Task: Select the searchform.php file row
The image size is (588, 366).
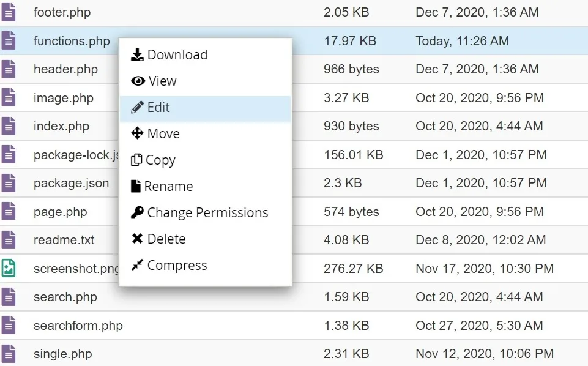Action: coord(294,326)
